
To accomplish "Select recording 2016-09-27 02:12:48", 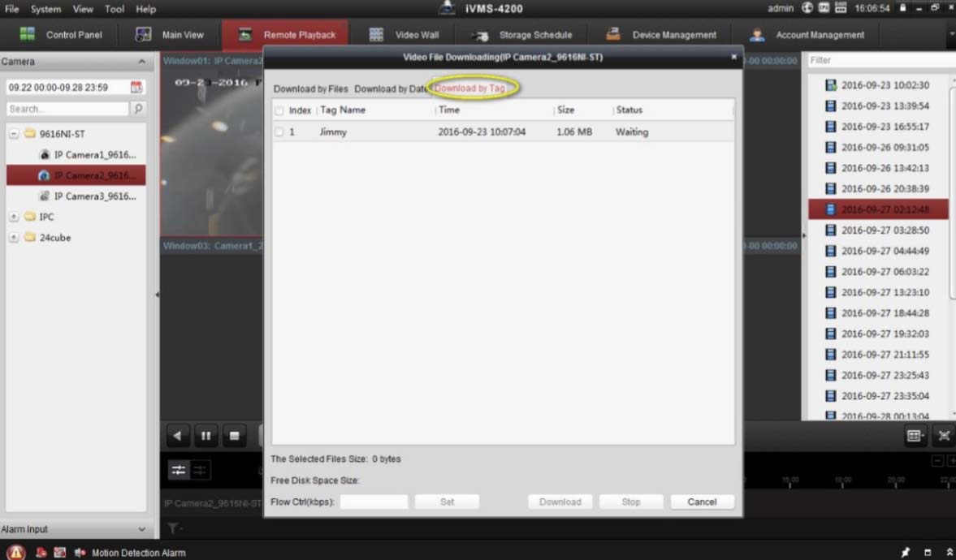I will point(878,209).
